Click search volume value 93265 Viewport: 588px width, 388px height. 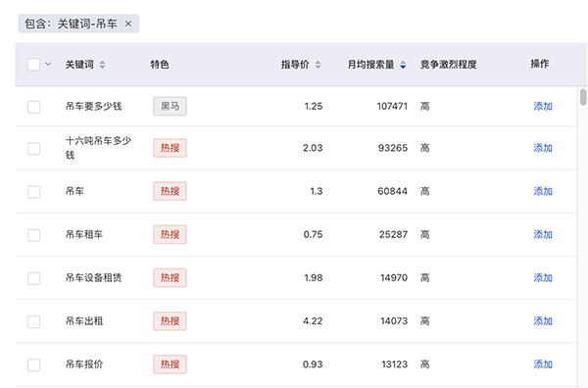[x=393, y=148]
